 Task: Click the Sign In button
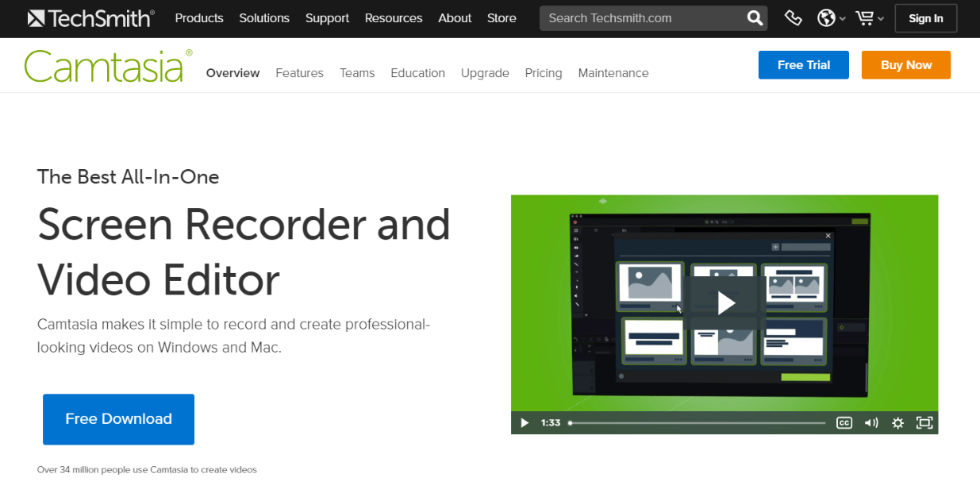[926, 18]
